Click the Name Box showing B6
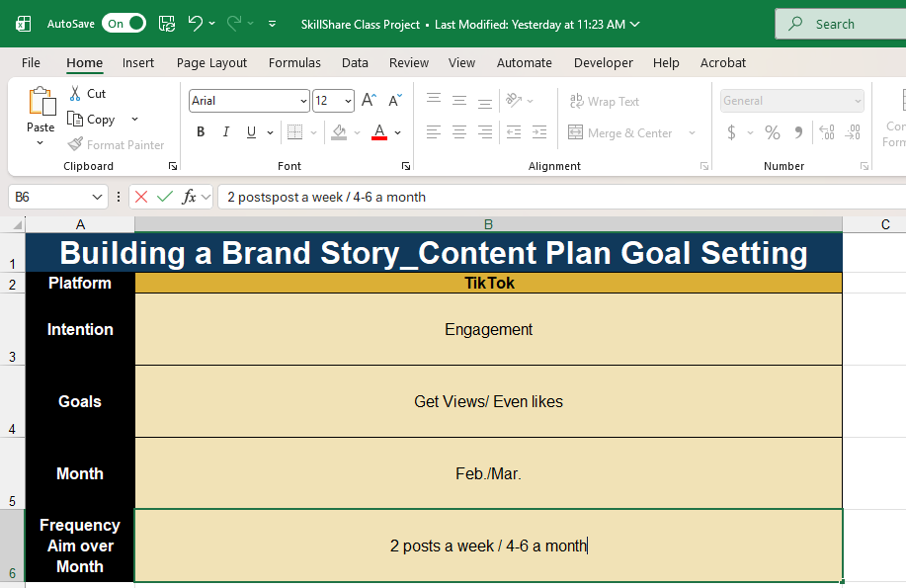 57,198
